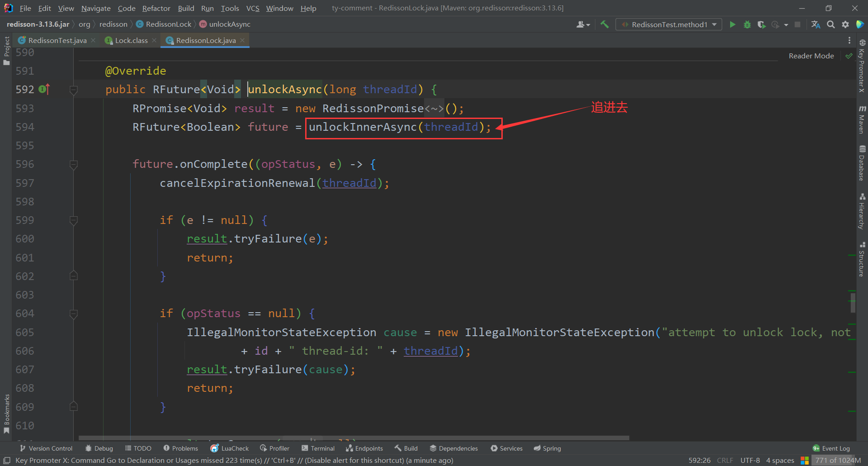Collapse the if (opStatus == null) fold at line 604
Image resolution: width=868 pixels, height=466 pixels.
pos(74,314)
